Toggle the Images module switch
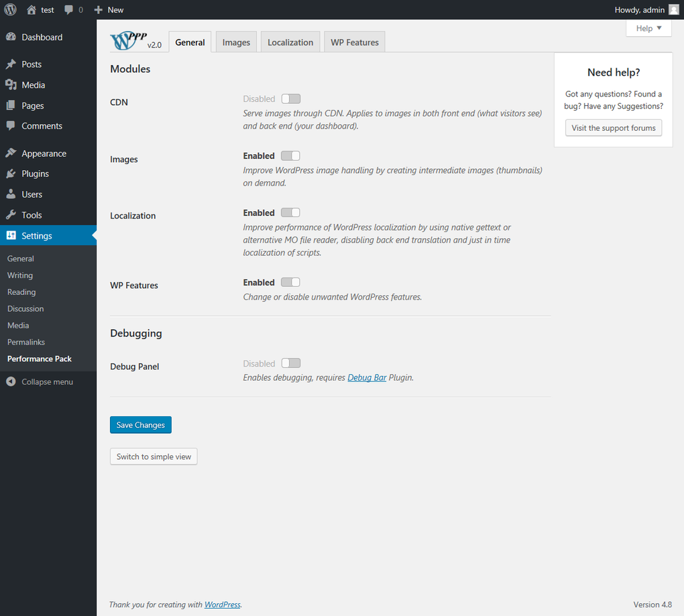This screenshot has height=616, width=684. [290, 156]
